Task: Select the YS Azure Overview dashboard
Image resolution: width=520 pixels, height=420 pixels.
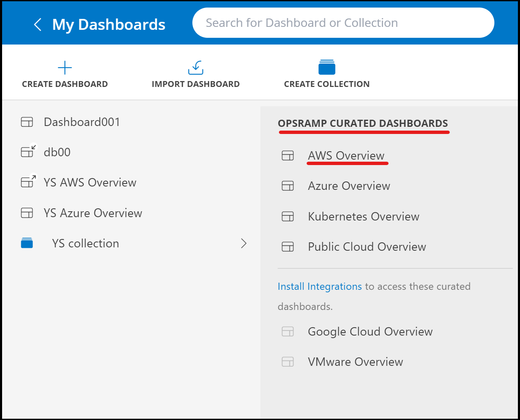Action: click(93, 213)
